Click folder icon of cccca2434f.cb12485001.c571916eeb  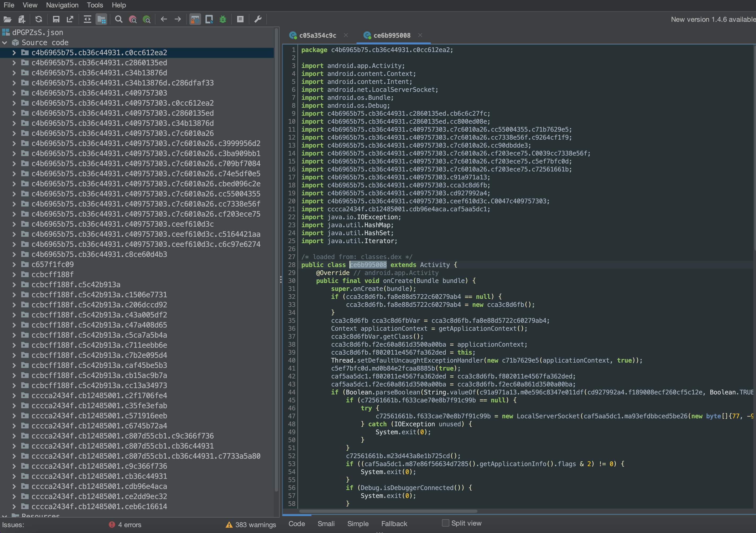(25, 416)
